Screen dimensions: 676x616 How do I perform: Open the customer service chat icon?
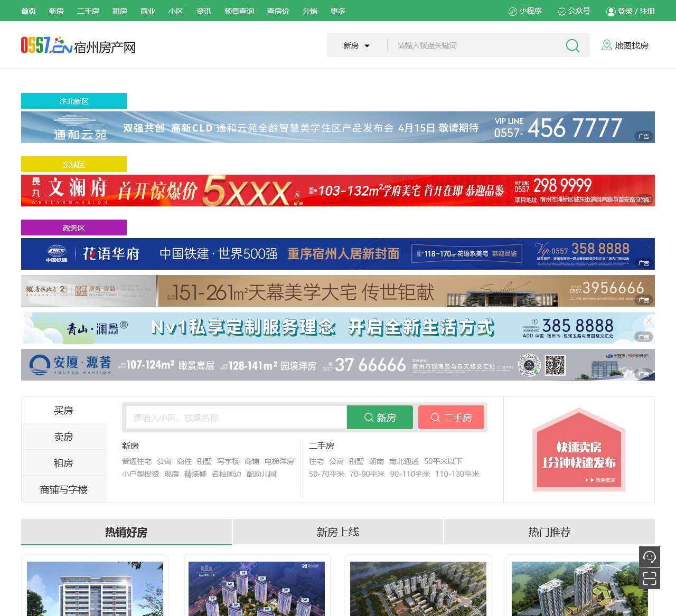click(650, 557)
